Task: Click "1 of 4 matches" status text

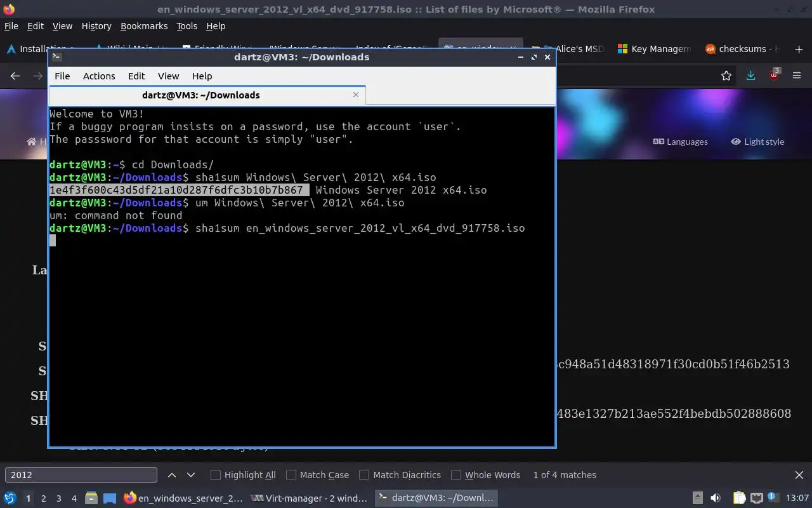Action: click(565, 475)
